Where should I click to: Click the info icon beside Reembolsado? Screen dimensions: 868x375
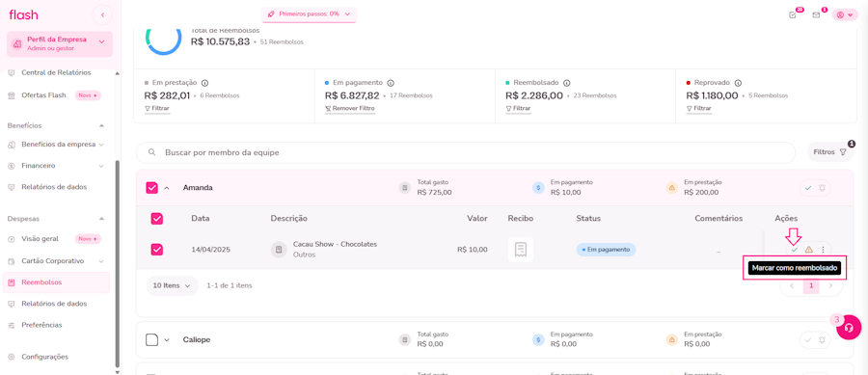(x=567, y=82)
